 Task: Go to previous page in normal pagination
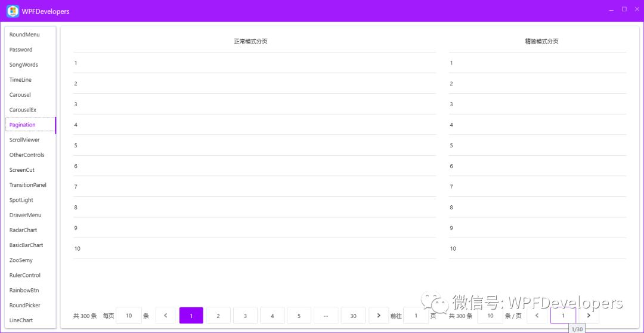[165, 316]
